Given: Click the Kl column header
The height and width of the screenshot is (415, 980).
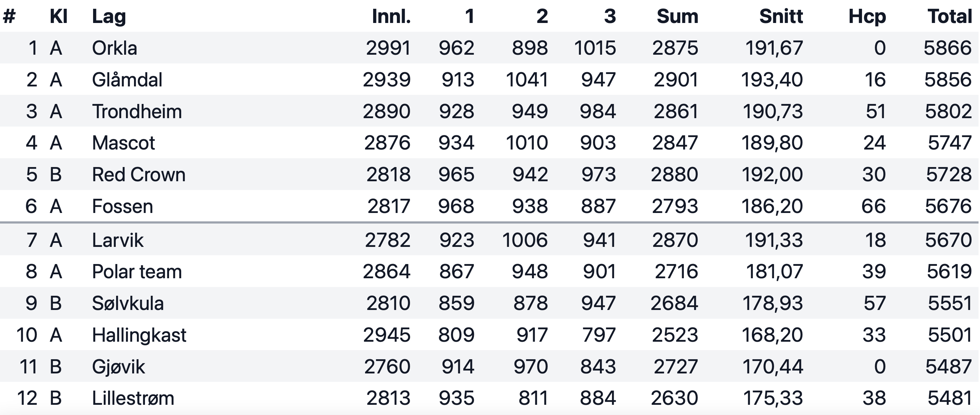Looking at the screenshot, I should tap(58, 16).
